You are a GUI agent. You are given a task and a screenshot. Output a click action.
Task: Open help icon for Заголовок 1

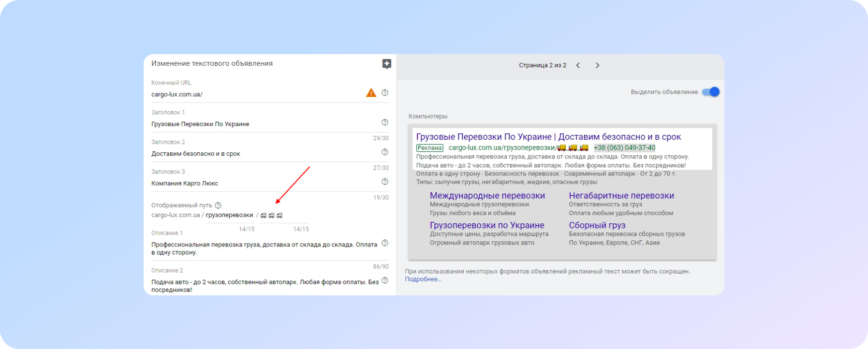tap(385, 122)
